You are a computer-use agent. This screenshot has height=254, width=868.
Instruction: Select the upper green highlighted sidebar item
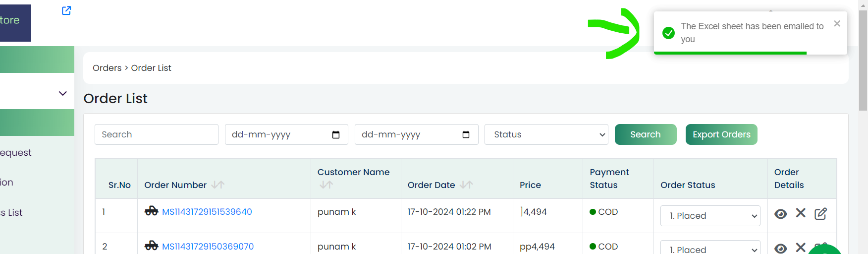(37, 60)
